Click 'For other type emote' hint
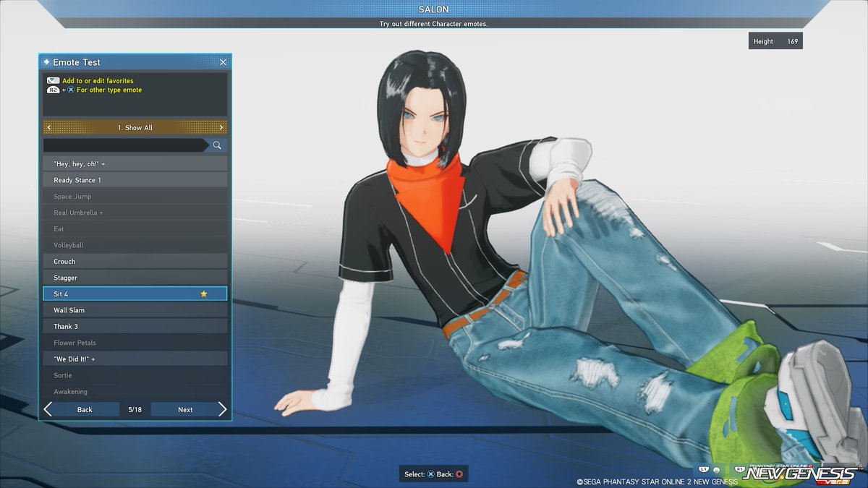Viewport: 868px width, 488px height. (109, 90)
